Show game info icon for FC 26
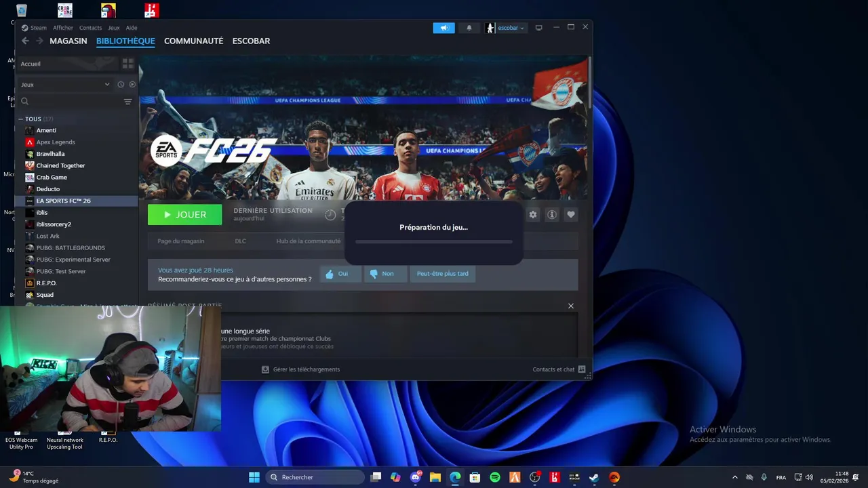The height and width of the screenshot is (488, 868). [552, 215]
